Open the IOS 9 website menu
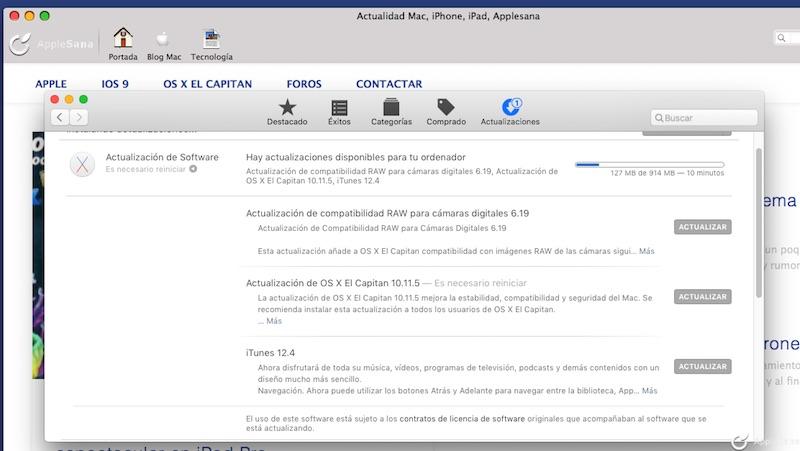The height and width of the screenshot is (451, 800). 115,84
